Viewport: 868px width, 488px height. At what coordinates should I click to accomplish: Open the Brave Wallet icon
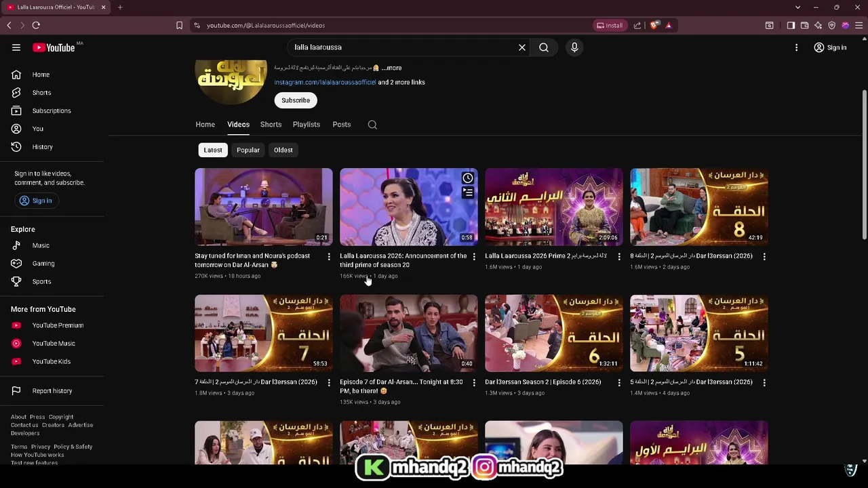(805, 26)
